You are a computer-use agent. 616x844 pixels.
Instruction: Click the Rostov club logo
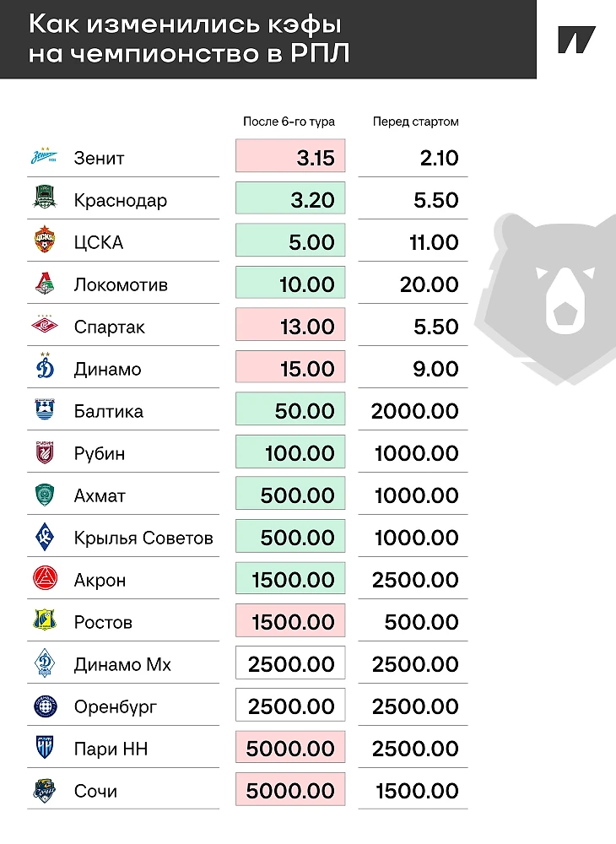coord(45,621)
